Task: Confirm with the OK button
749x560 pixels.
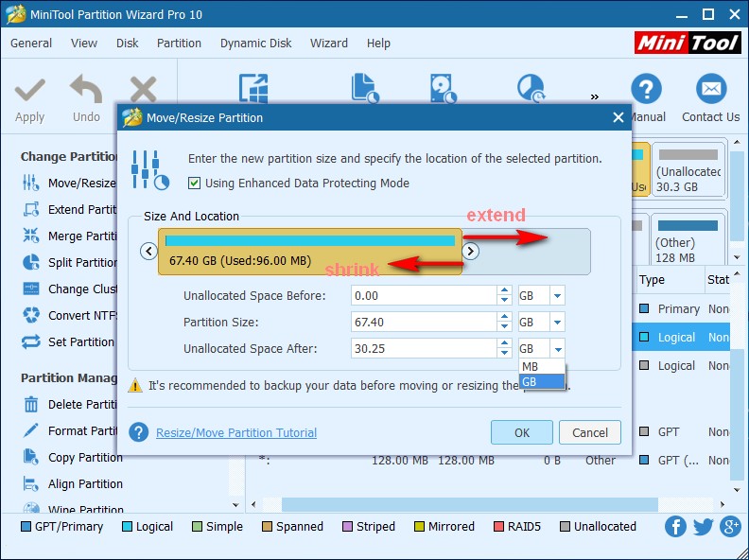Action: click(x=522, y=432)
